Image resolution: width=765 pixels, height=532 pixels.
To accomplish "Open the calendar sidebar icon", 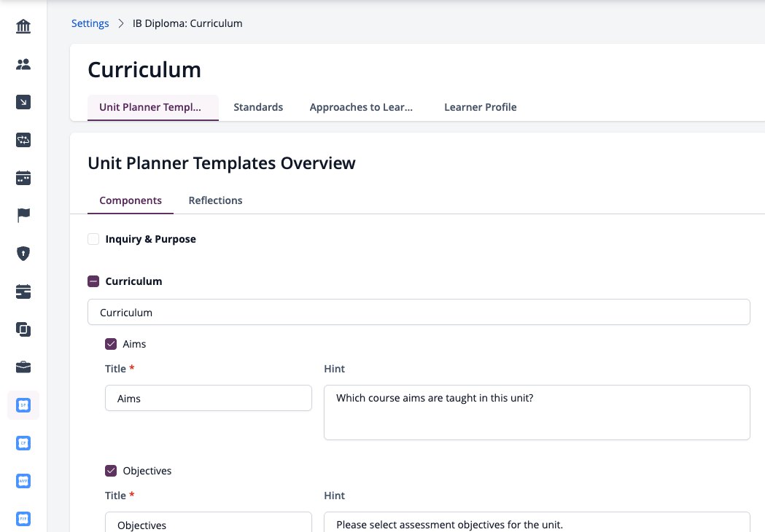I will pos(23,178).
